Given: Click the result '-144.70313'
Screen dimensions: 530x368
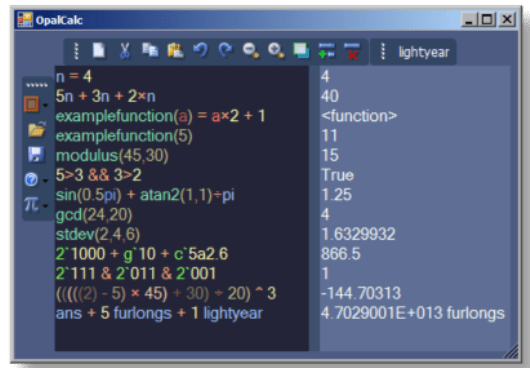Looking at the screenshot, I should pyautogui.click(x=361, y=293).
